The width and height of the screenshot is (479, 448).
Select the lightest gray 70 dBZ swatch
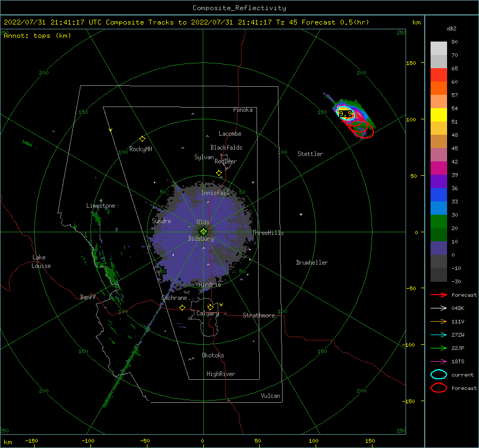coord(439,48)
